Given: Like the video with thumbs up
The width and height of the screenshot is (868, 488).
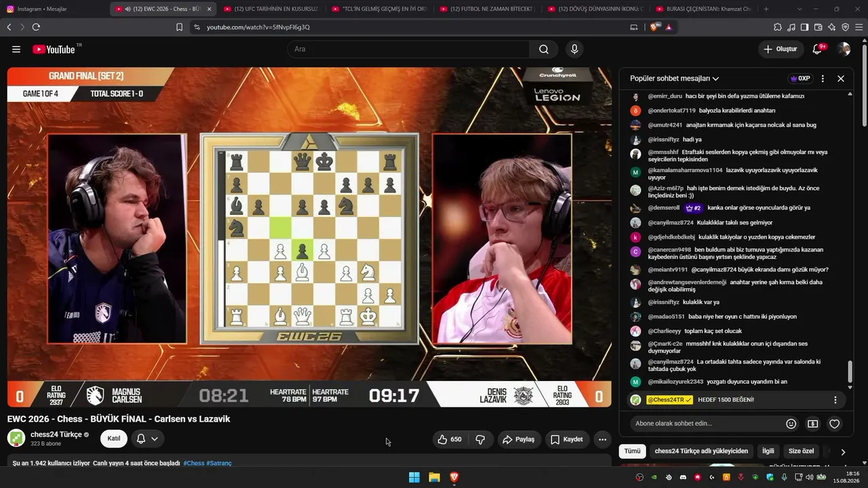Looking at the screenshot, I should 450,439.
